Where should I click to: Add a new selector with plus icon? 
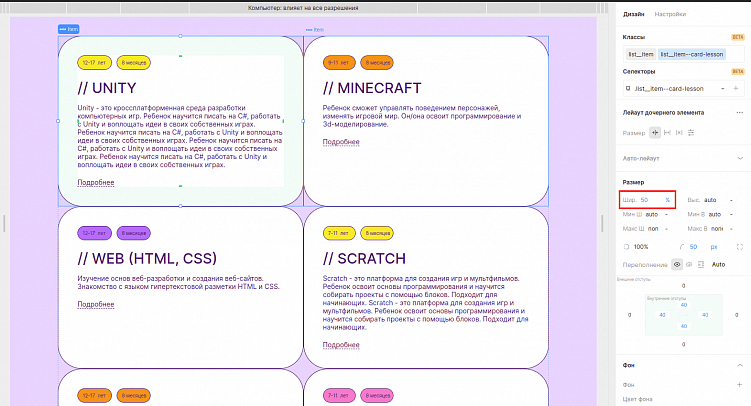click(736, 89)
